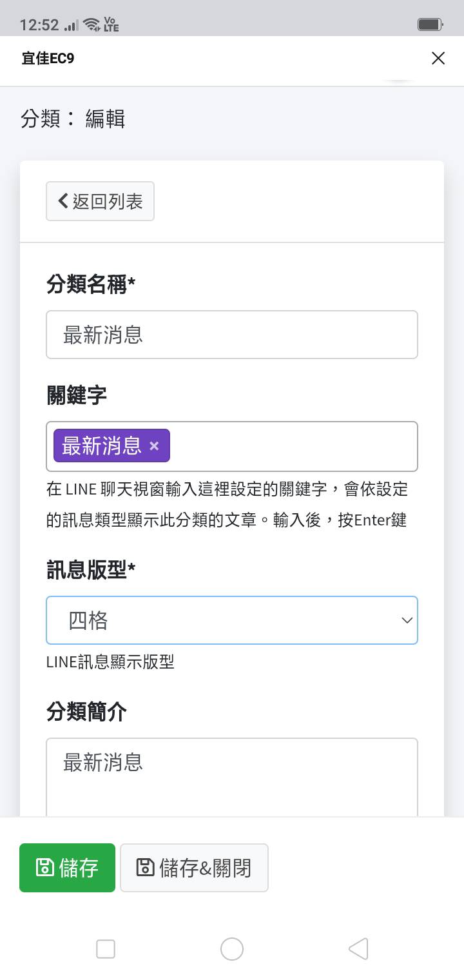Open the 訊息版型 dropdown showing 四格
The height and width of the screenshot is (980, 464).
tap(219, 620)
